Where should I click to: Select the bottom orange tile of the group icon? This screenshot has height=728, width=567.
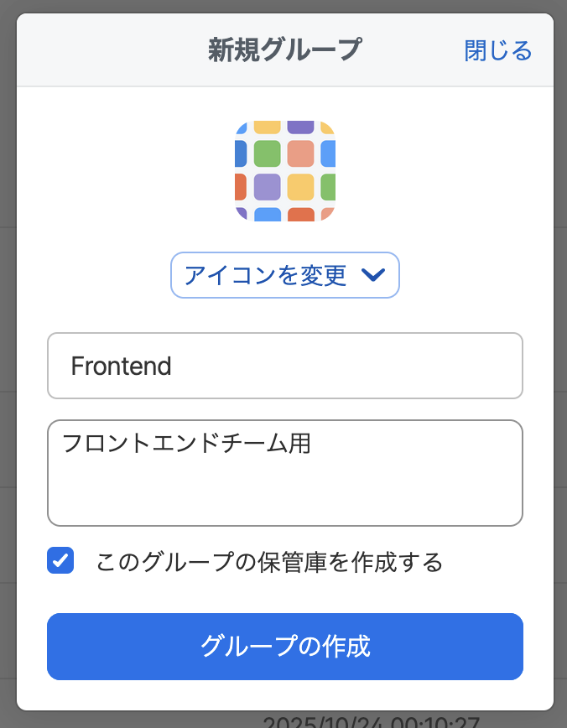(x=301, y=214)
